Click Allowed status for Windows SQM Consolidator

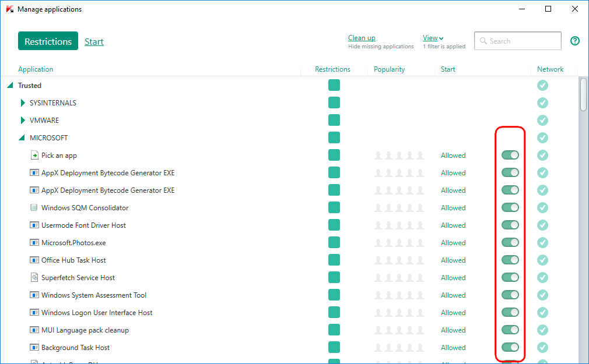tap(453, 207)
